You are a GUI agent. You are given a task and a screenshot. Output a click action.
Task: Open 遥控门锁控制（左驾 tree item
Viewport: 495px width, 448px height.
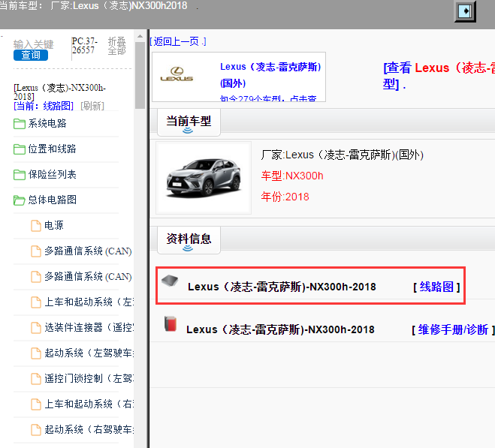pyautogui.click(x=89, y=378)
